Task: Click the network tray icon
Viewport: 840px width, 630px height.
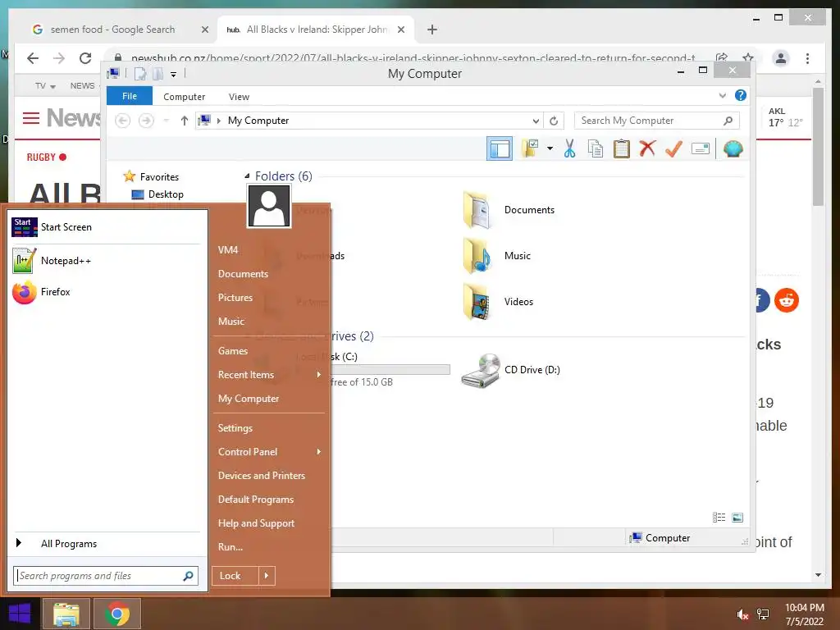Action: 763,614
